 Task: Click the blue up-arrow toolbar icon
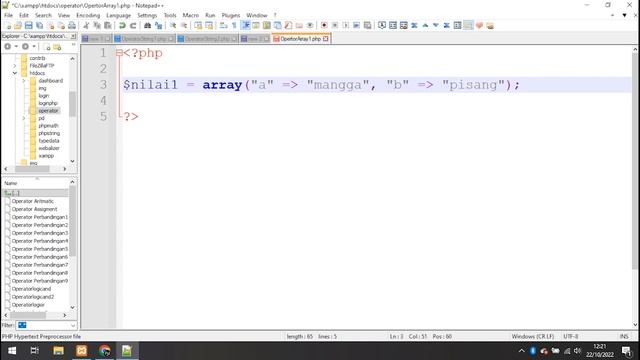(425, 25)
